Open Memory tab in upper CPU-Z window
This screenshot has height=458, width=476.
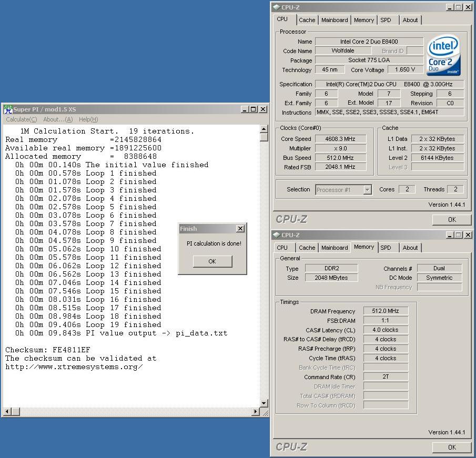363,20
